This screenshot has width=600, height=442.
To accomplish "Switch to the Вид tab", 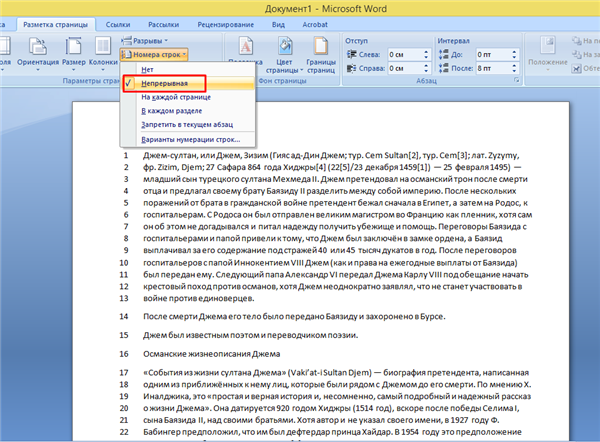I will (278, 25).
